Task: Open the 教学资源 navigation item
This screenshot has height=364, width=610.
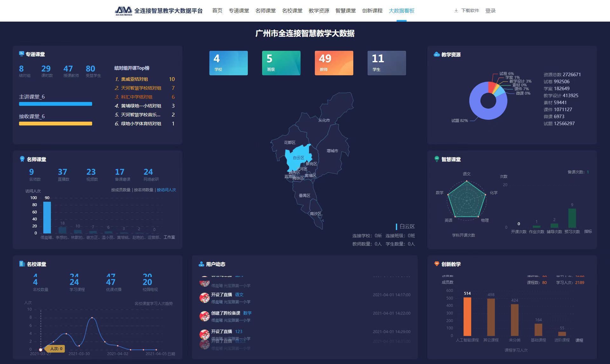Action: point(319,11)
